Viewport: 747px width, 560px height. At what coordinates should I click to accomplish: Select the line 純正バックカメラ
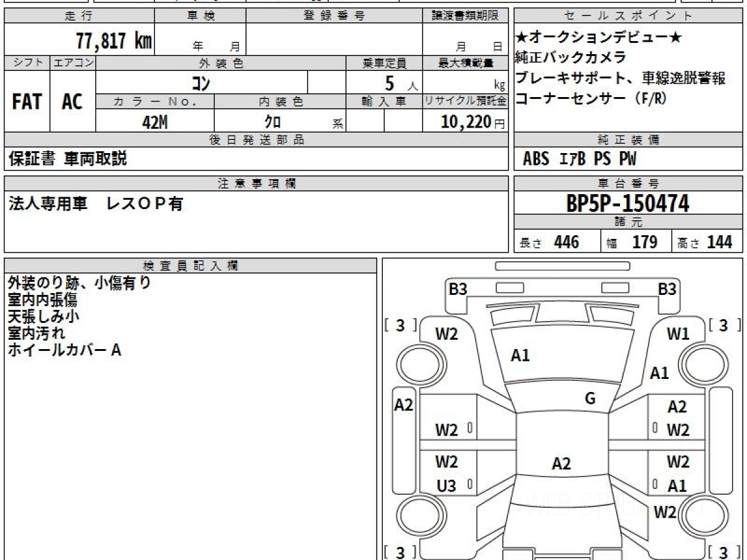[x=571, y=58]
